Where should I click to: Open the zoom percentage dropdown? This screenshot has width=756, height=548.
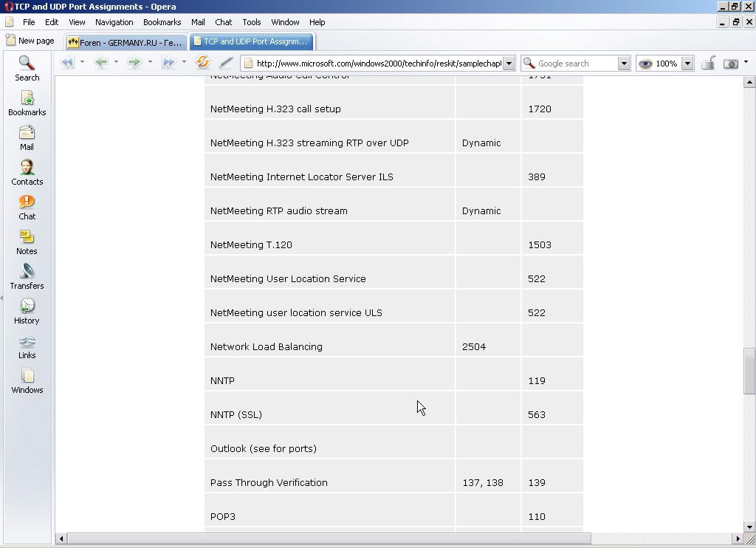[688, 64]
